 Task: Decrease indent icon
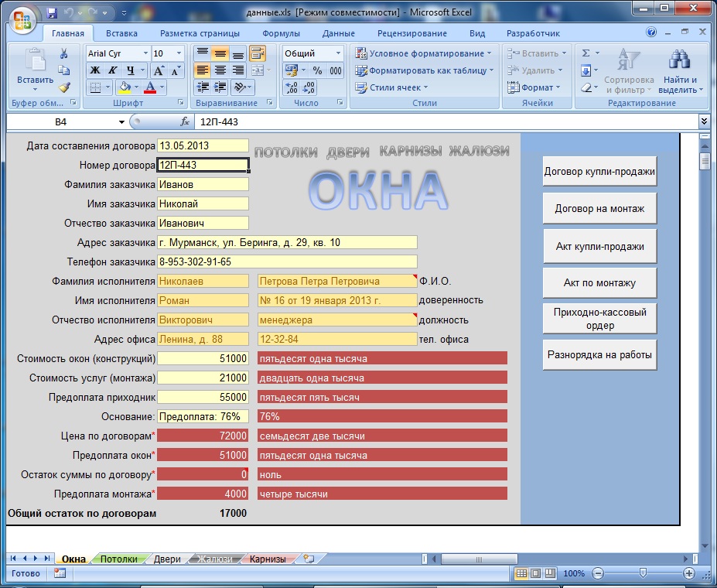point(203,87)
